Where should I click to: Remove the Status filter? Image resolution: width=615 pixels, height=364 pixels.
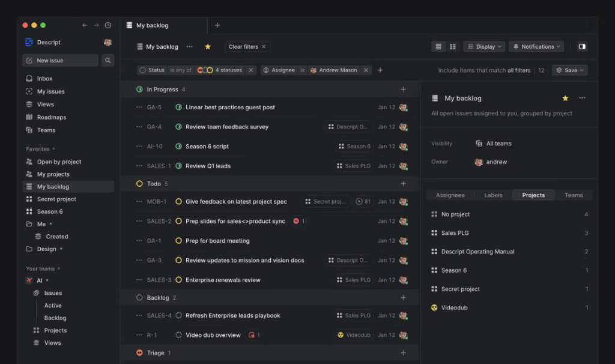click(251, 70)
